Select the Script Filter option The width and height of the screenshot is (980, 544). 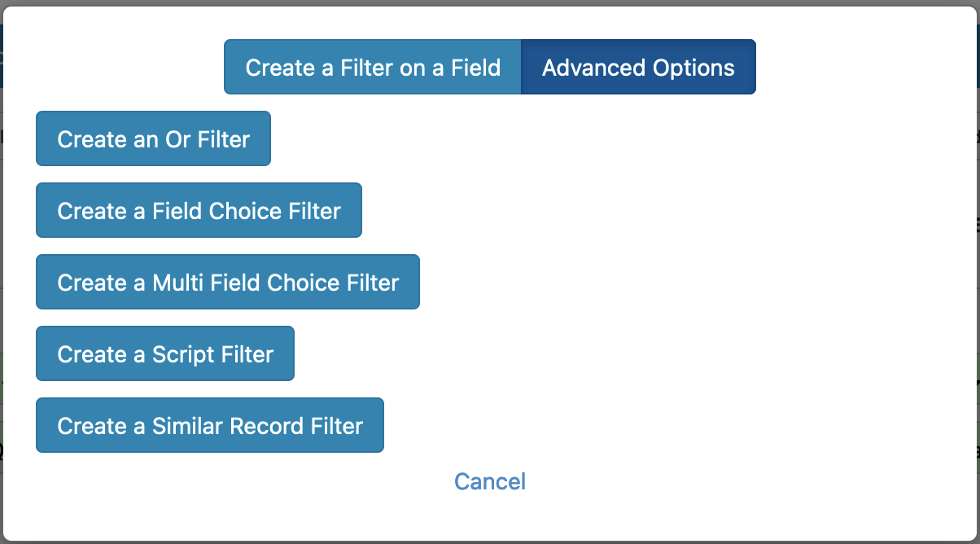tap(164, 353)
